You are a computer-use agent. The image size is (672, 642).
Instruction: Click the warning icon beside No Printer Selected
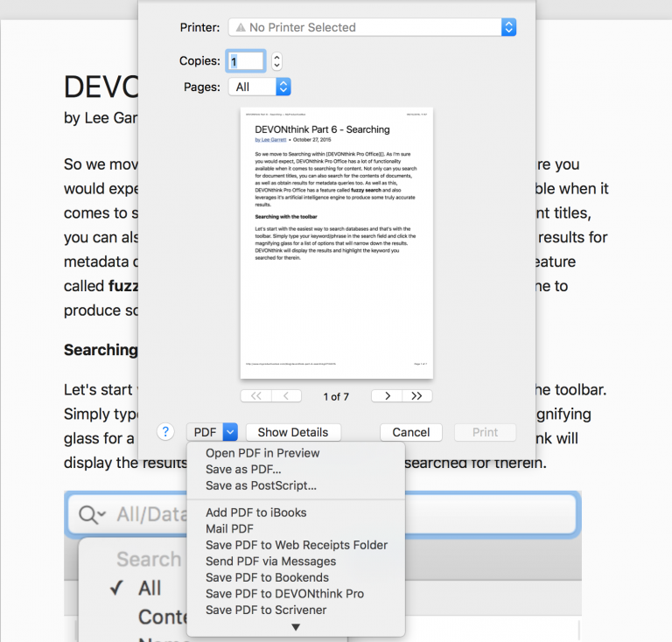pos(241,27)
